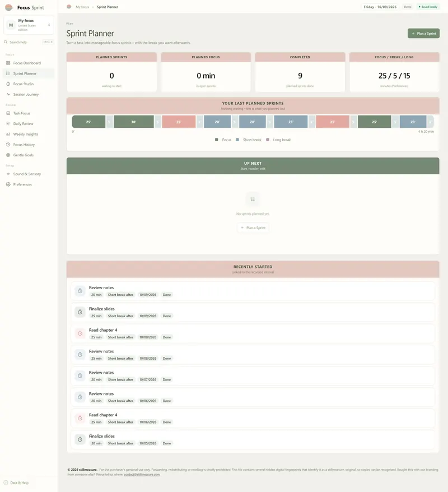
Task: Click the Focus Sprint logo in sidebar
Action: pyautogui.click(x=9, y=7)
